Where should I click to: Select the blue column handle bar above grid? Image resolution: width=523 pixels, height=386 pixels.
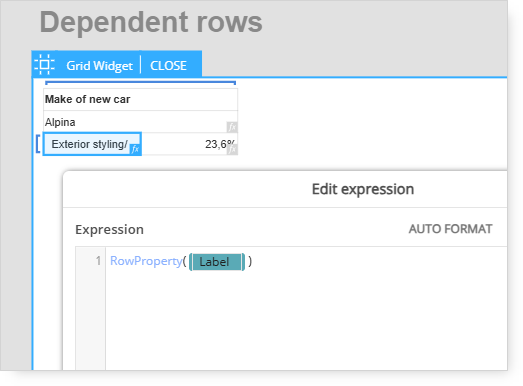140,82
